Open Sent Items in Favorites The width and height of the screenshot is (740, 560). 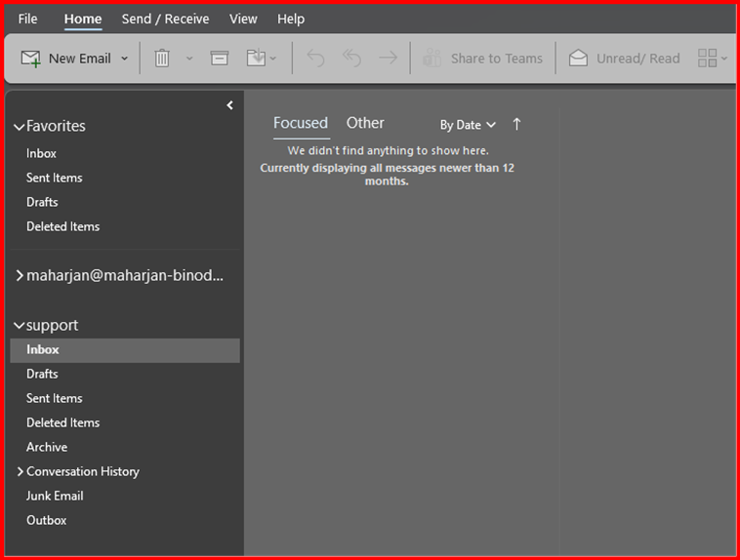pos(54,178)
